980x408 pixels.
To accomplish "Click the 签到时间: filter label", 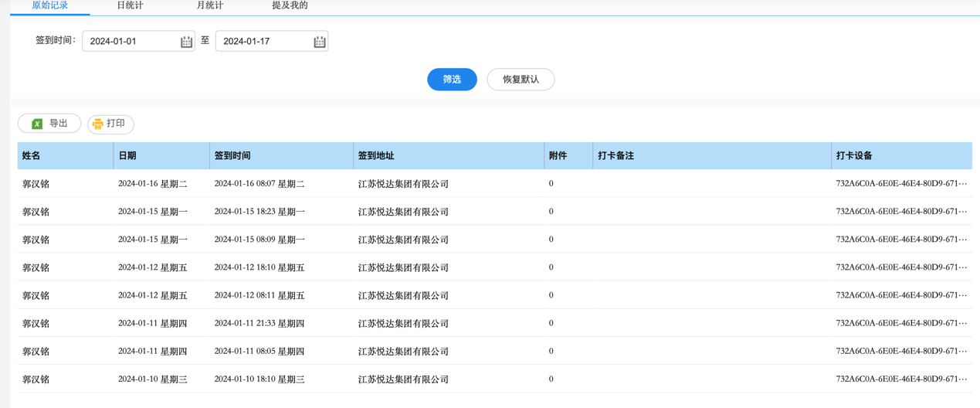I will pyautogui.click(x=56, y=40).
